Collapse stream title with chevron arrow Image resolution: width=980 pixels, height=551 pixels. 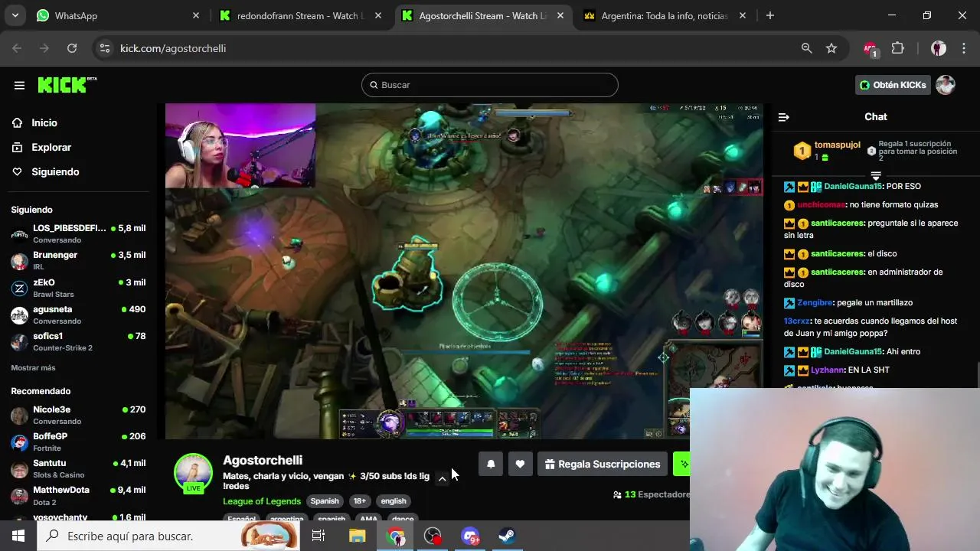click(442, 478)
